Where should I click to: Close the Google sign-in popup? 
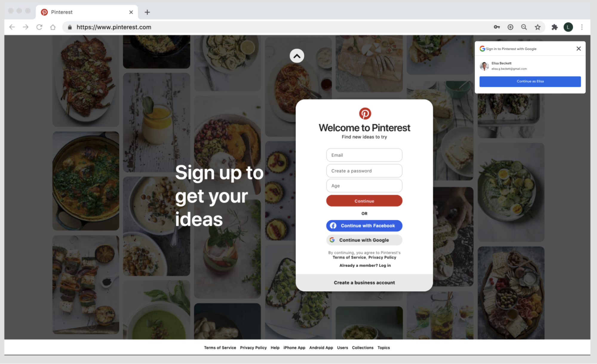(x=578, y=48)
